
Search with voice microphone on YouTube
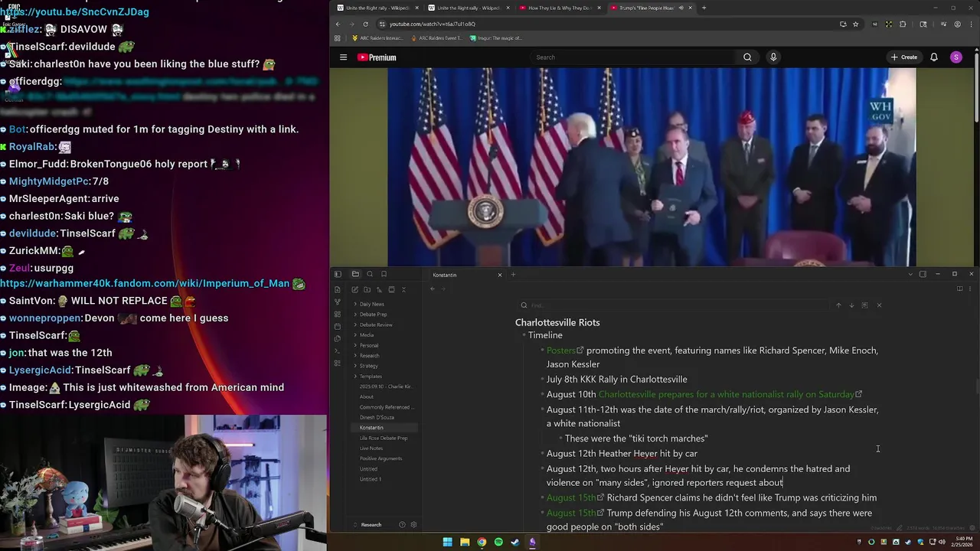click(x=773, y=57)
